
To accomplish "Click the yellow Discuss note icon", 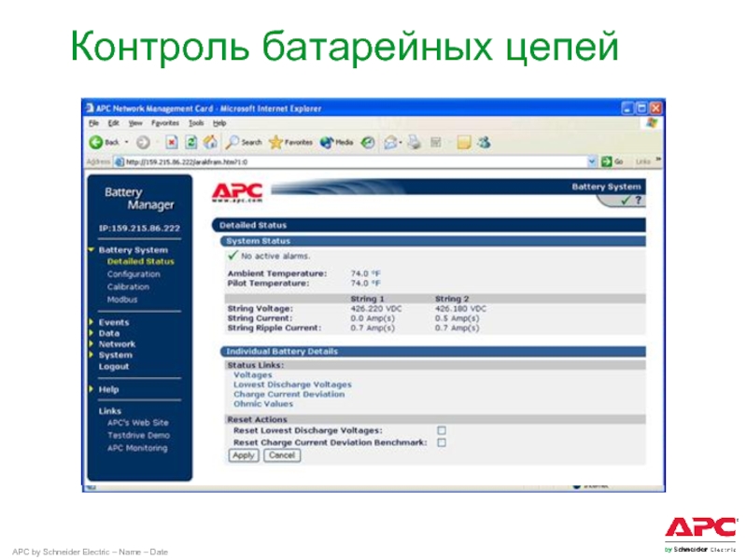I will [463, 142].
